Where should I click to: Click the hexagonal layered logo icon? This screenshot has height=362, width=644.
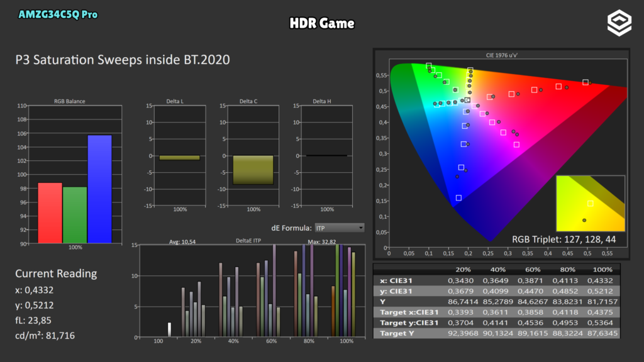619,23
